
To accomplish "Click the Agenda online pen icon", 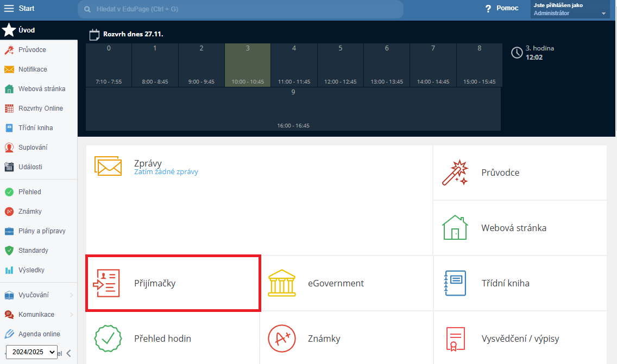I will click(9, 334).
